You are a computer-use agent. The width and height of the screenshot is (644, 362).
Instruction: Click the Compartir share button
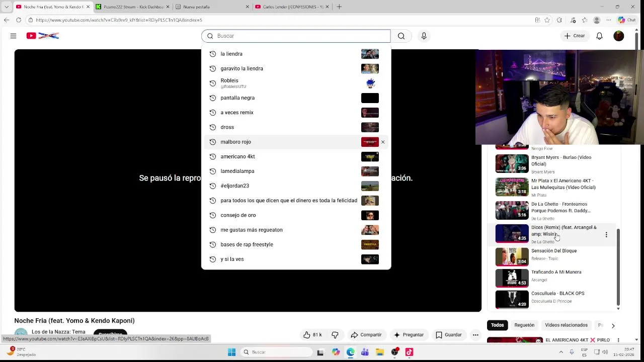(x=366, y=334)
